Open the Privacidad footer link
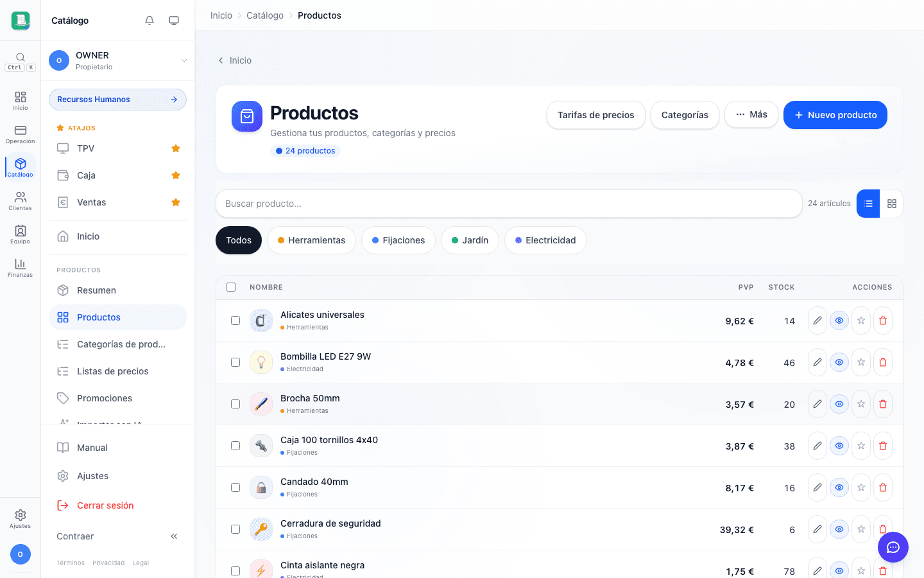This screenshot has height=578, width=924. (108, 563)
